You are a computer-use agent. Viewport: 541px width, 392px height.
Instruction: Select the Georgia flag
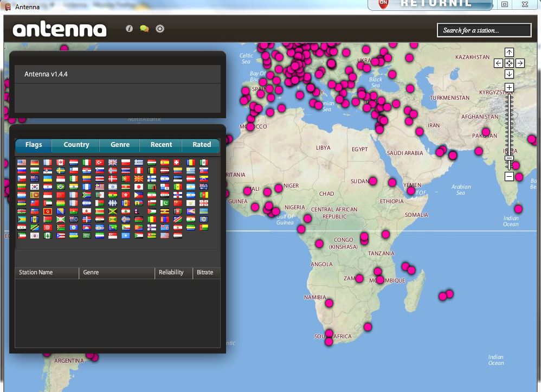pos(204,203)
